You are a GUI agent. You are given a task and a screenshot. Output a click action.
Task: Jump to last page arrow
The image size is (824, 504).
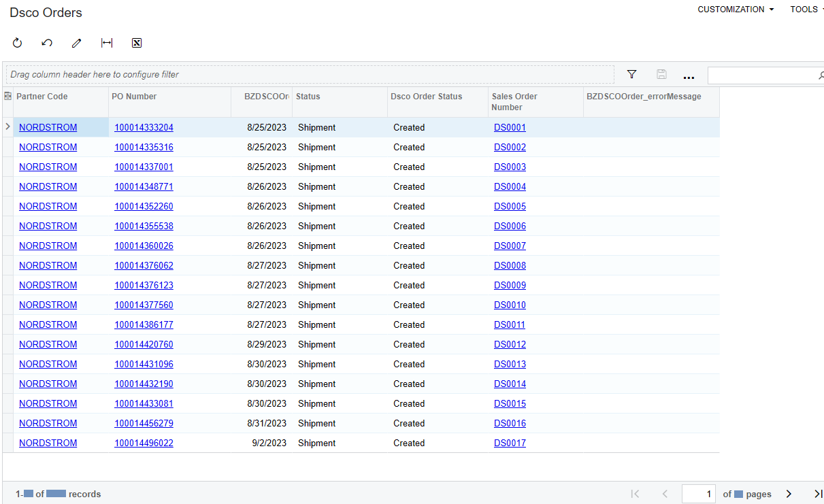pos(819,494)
